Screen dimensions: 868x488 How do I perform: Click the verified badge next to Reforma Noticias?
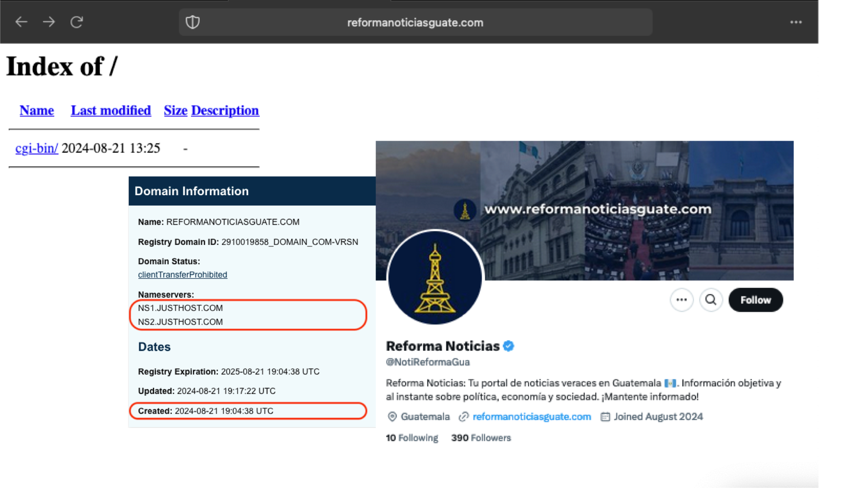(509, 346)
